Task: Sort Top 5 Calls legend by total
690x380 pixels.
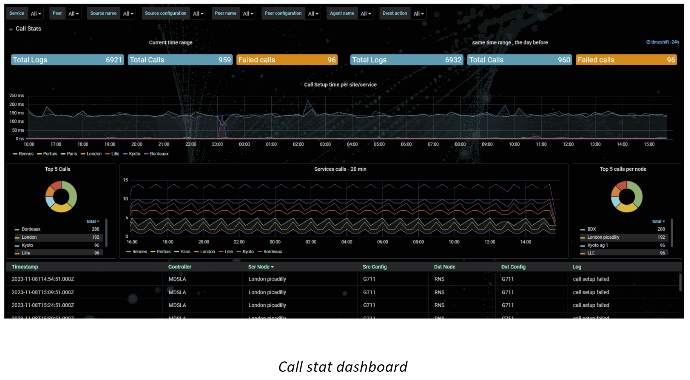Action: [x=92, y=222]
